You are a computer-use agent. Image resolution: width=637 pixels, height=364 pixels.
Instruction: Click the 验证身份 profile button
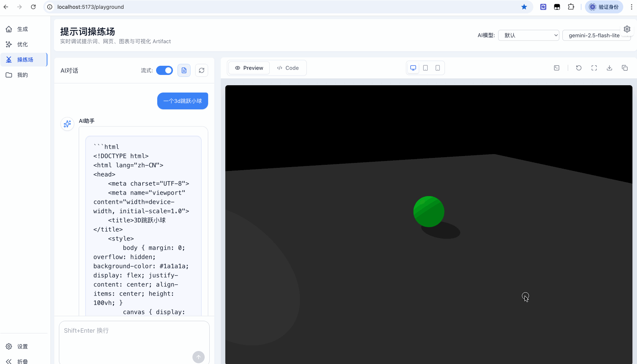click(604, 7)
